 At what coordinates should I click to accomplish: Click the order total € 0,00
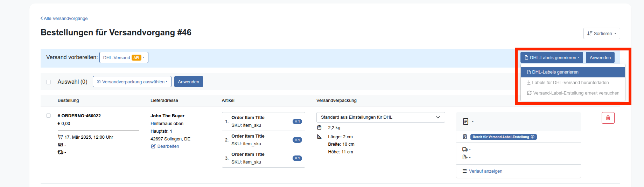click(x=64, y=124)
